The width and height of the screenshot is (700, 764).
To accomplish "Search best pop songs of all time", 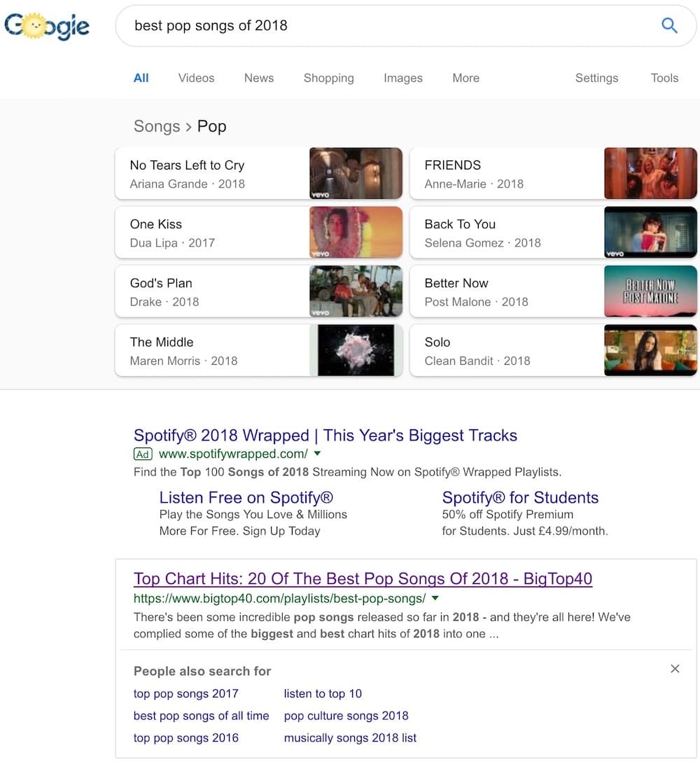I will (201, 716).
